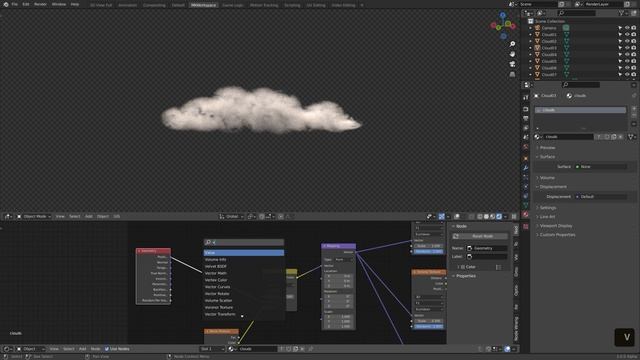Select wireframe viewport shading icon
Image resolution: width=640 pixels, height=360 pixels.
(x=480, y=216)
